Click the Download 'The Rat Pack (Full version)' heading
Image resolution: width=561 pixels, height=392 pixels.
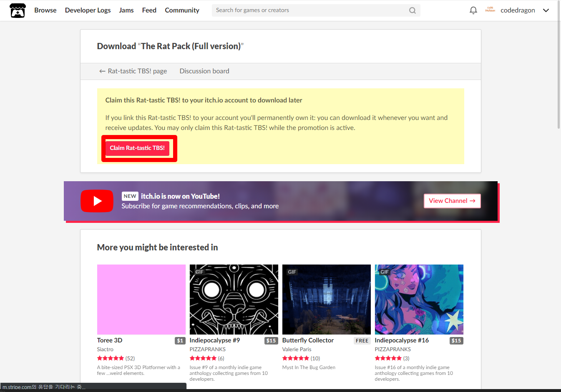pyautogui.click(x=170, y=46)
